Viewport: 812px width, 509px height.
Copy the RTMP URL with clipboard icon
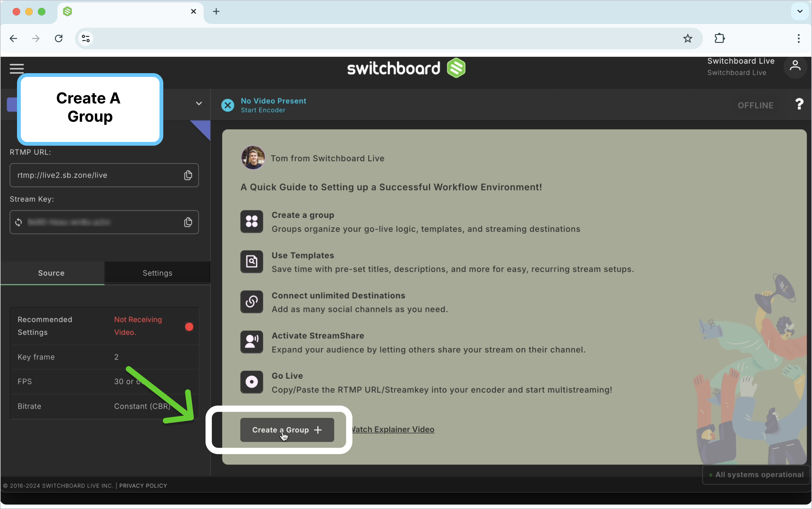coord(188,175)
